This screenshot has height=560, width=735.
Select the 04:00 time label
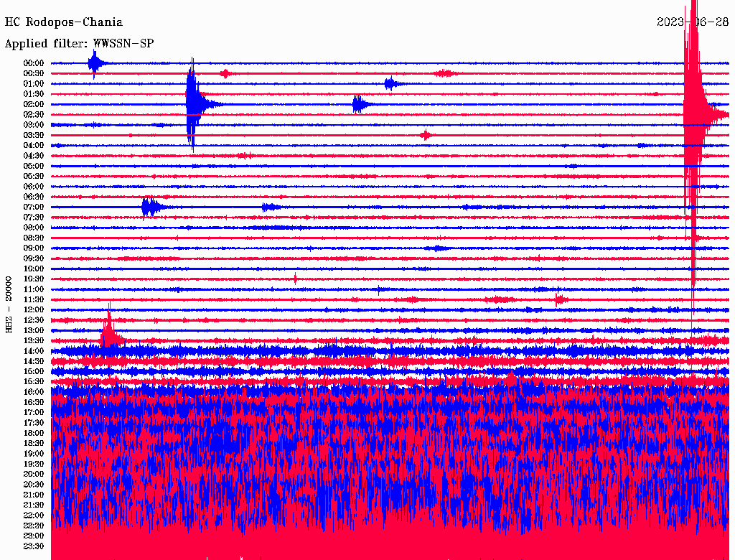[34, 146]
